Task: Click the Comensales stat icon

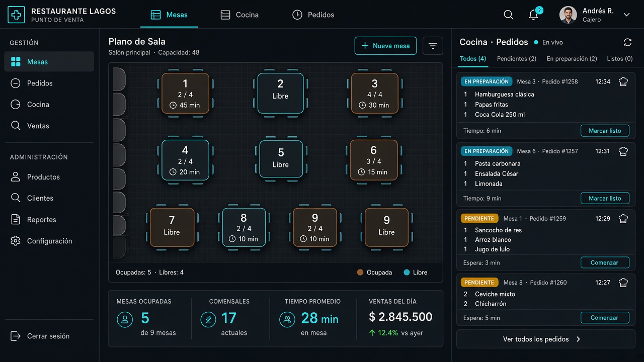Action: (x=208, y=319)
